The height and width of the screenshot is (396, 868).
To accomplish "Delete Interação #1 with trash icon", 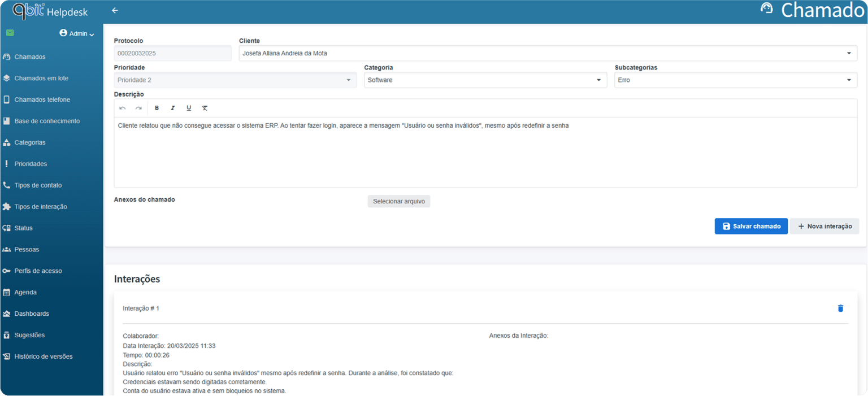I will [840, 308].
